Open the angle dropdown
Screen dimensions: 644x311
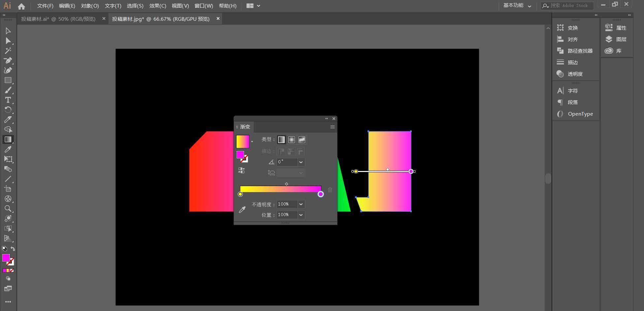pyautogui.click(x=301, y=162)
